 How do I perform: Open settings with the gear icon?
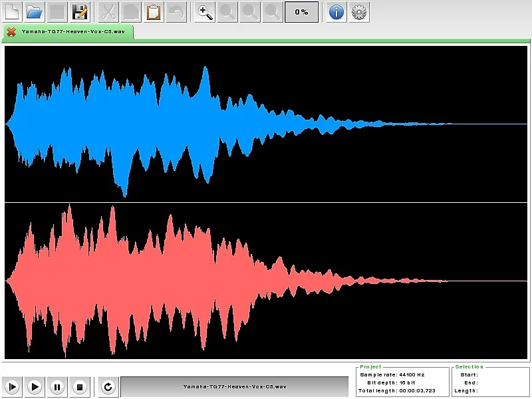[x=359, y=11]
